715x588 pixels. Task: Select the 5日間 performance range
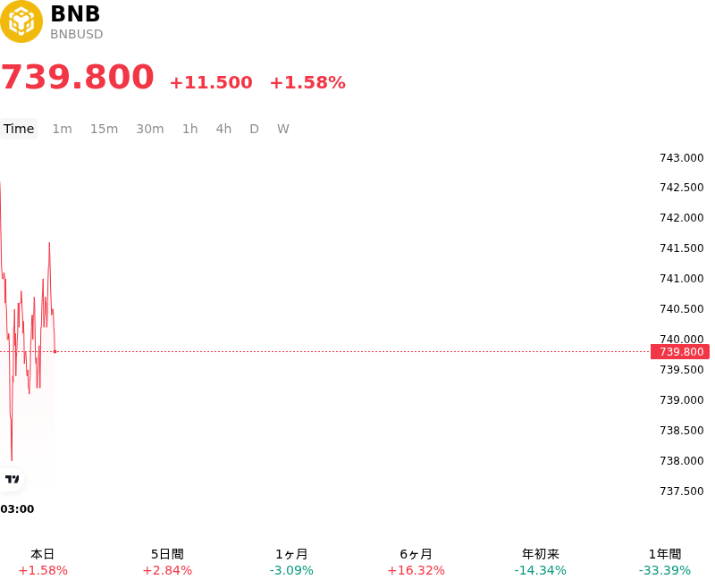pyautogui.click(x=167, y=562)
